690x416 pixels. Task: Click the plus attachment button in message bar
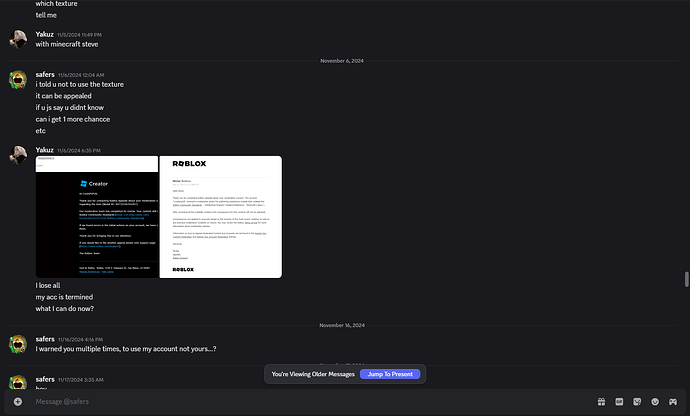(18, 401)
